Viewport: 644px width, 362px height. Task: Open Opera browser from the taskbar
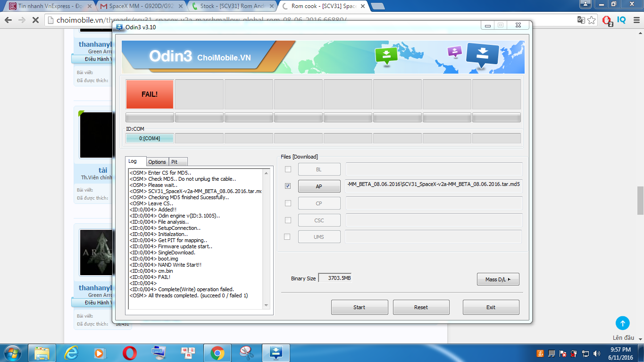pyautogui.click(x=130, y=353)
